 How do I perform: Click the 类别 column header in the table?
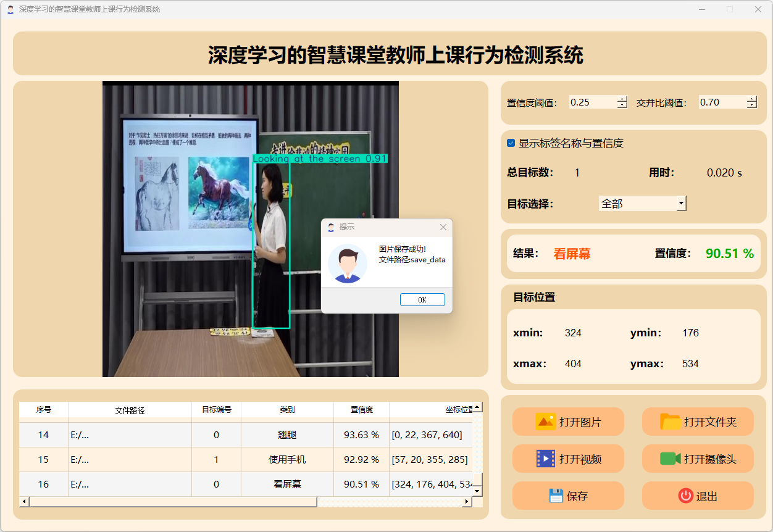[x=287, y=410]
